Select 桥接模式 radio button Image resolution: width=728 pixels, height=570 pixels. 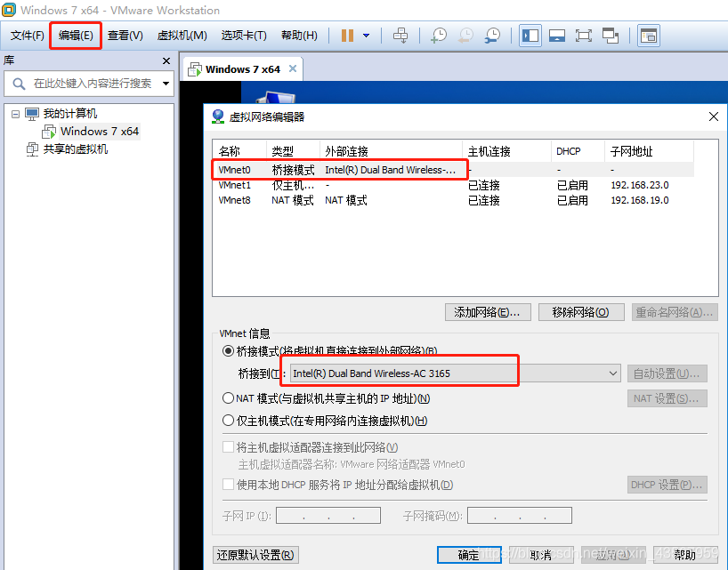point(228,351)
